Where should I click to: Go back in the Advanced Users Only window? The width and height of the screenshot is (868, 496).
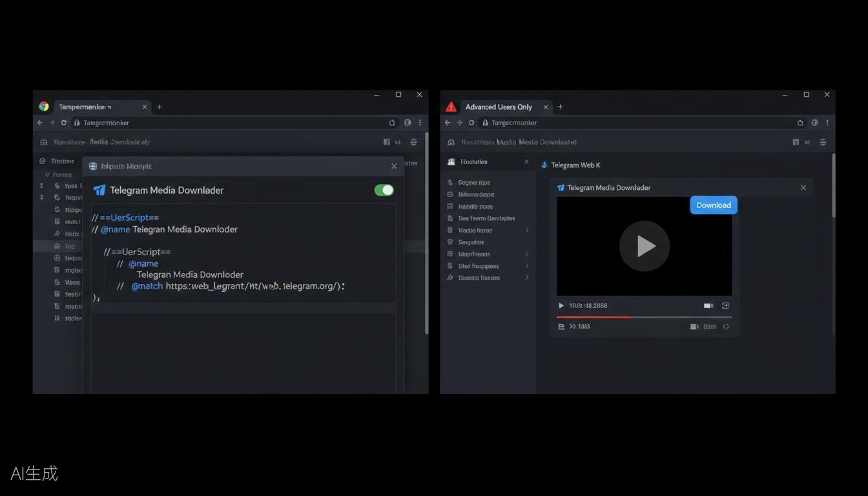[448, 123]
